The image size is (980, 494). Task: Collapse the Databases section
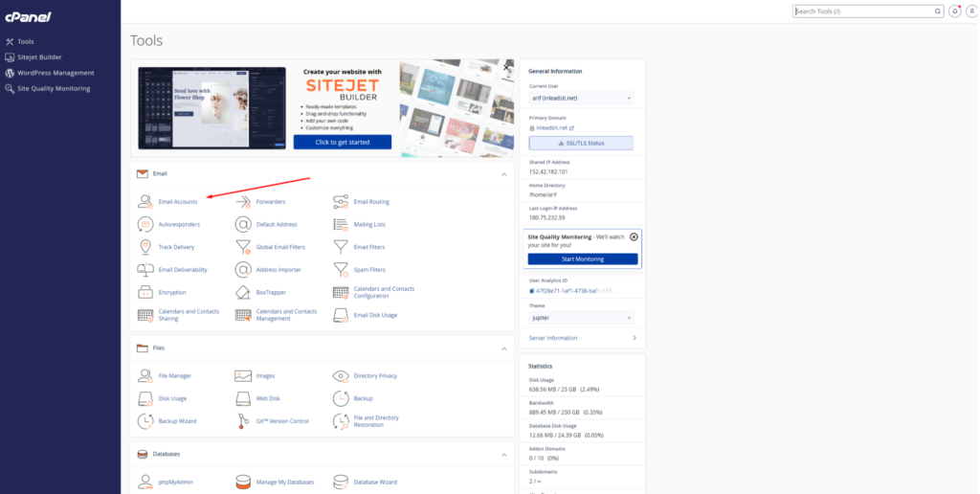503,455
